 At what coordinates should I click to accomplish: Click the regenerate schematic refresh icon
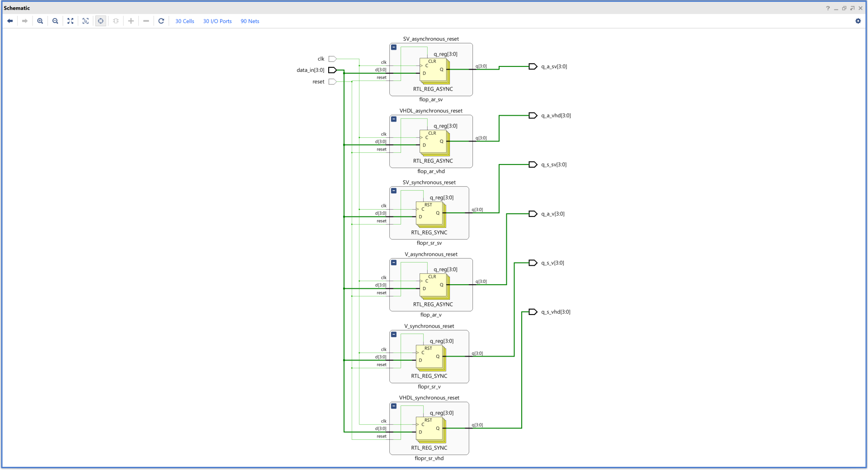[x=161, y=21]
